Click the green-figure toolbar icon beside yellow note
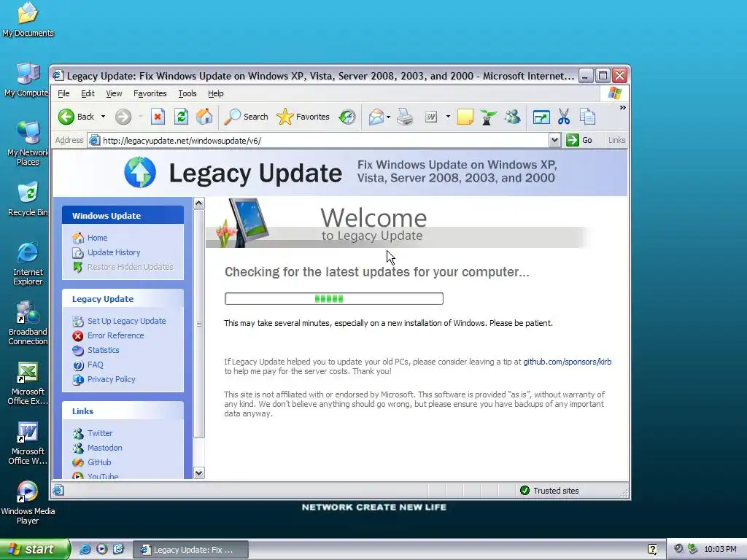Screen dimensions: 747x560 (488, 117)
